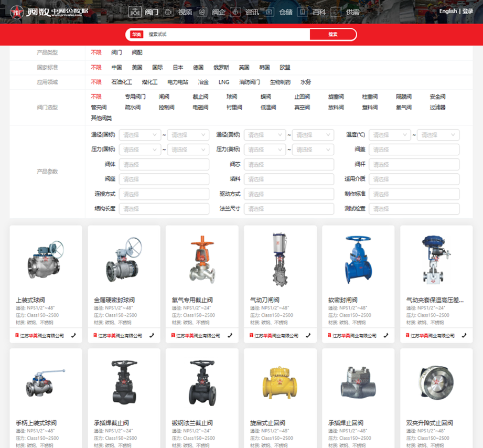Screen dimensions: 483x448
Task: Switch language via English link
Action: click(x=448, y=11)
